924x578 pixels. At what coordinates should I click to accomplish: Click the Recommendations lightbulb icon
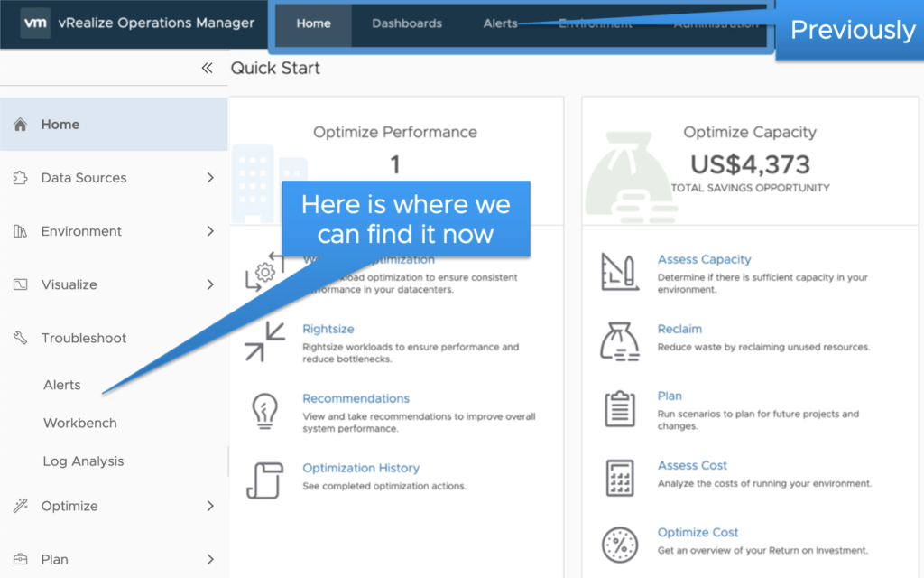(264, 411)
